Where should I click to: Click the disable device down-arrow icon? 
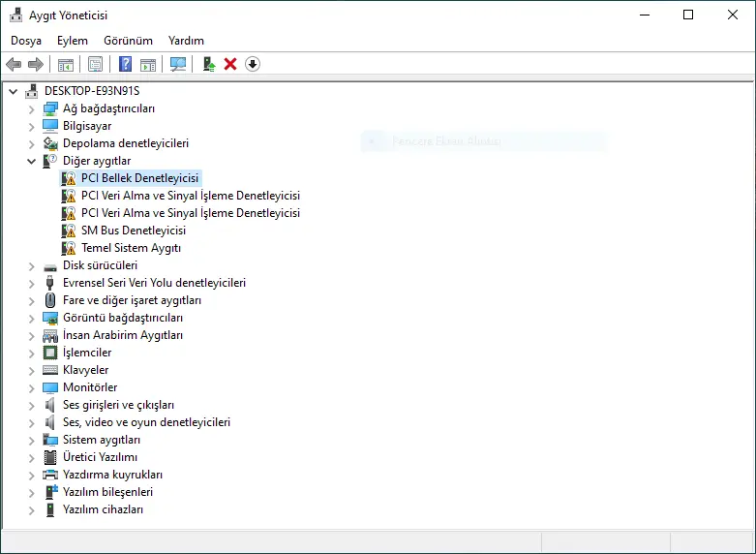click(252, 64)
